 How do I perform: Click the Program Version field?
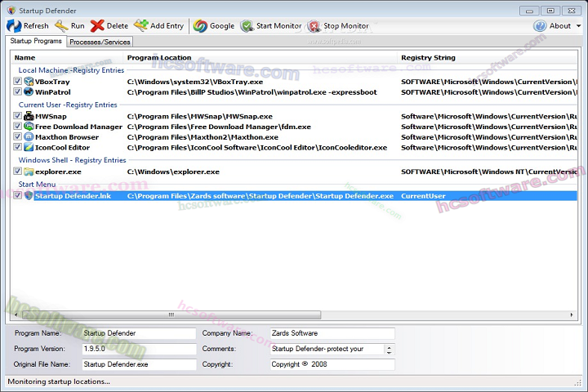[139, 349]
